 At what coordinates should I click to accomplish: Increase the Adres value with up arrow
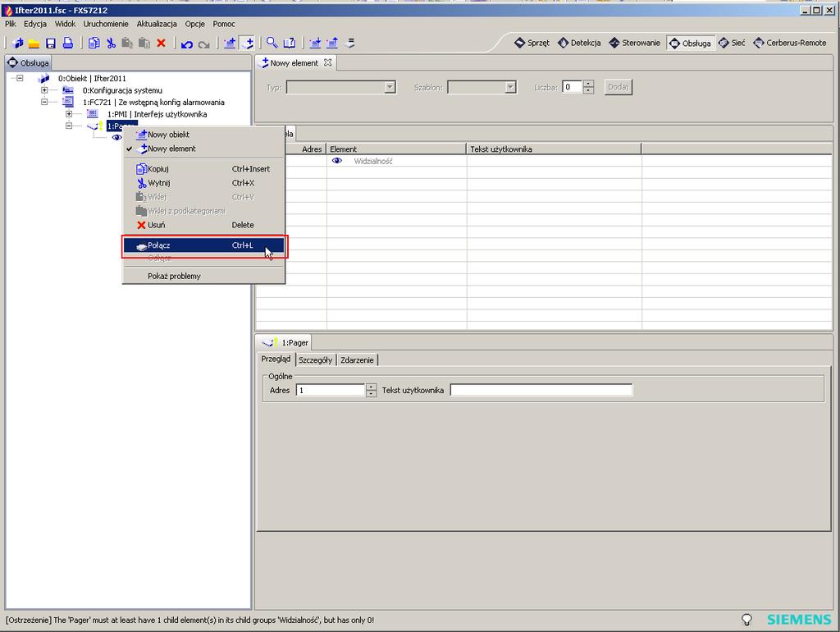click(371, 387)
